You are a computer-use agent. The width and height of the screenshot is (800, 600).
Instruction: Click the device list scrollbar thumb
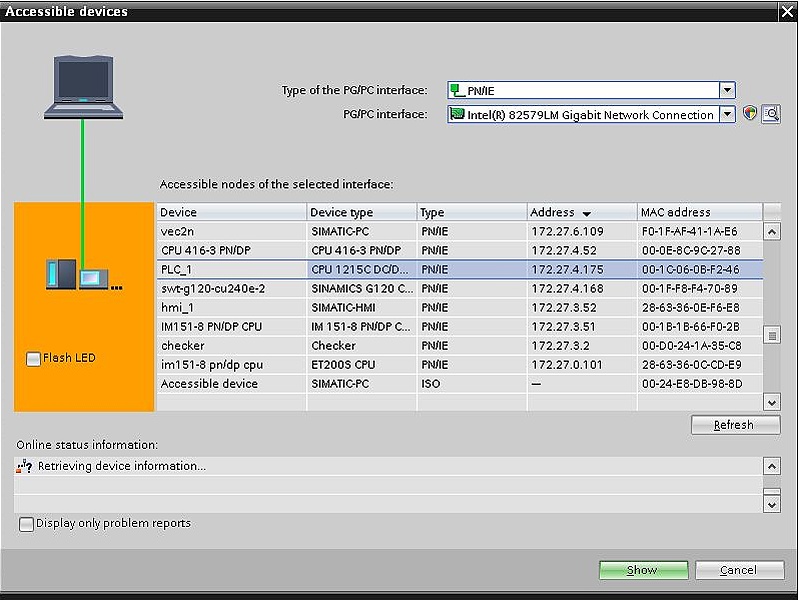click(x=771, y=335)
